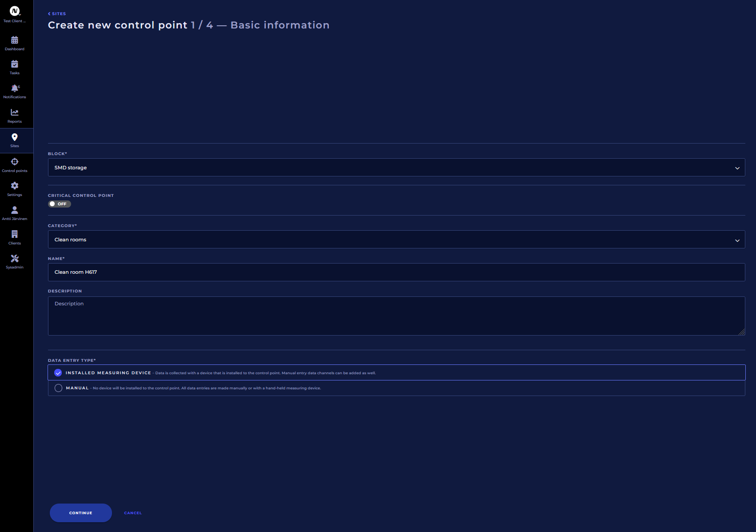The width and height of the screenshot is (756, 532).
Task: Open the Test Client logo menu
Action: click(15, 12)
